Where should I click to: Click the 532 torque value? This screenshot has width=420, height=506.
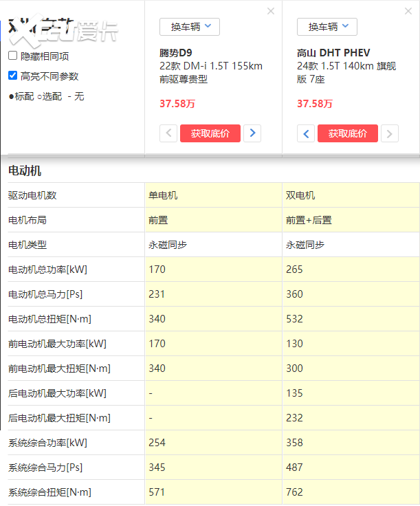tap(294, 319)
